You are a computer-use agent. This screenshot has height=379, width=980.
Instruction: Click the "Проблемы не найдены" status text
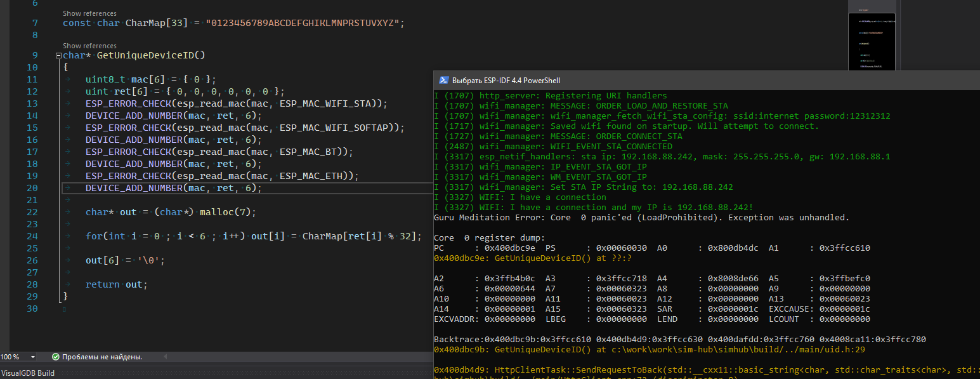[x=101, y=357]
